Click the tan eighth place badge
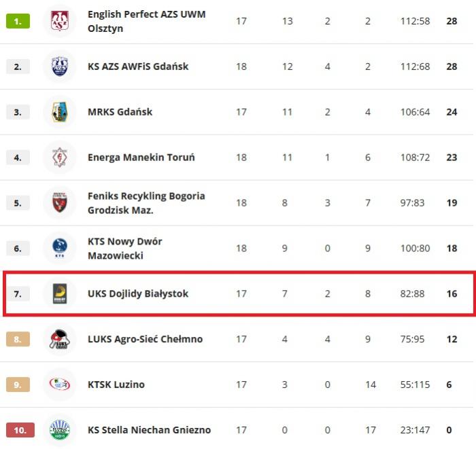The image size is (476, 449). pyautogui.click(x=18, y=339)
